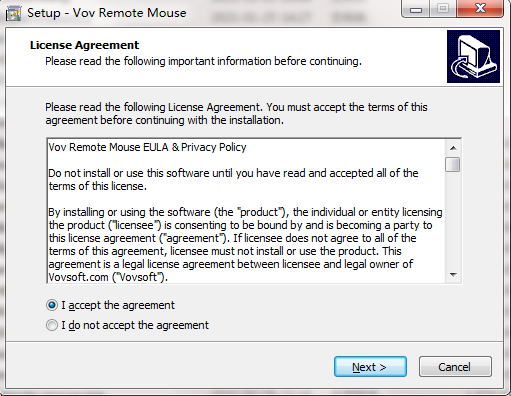
Task: Click the Next > button
Action: tap(370, 367)
